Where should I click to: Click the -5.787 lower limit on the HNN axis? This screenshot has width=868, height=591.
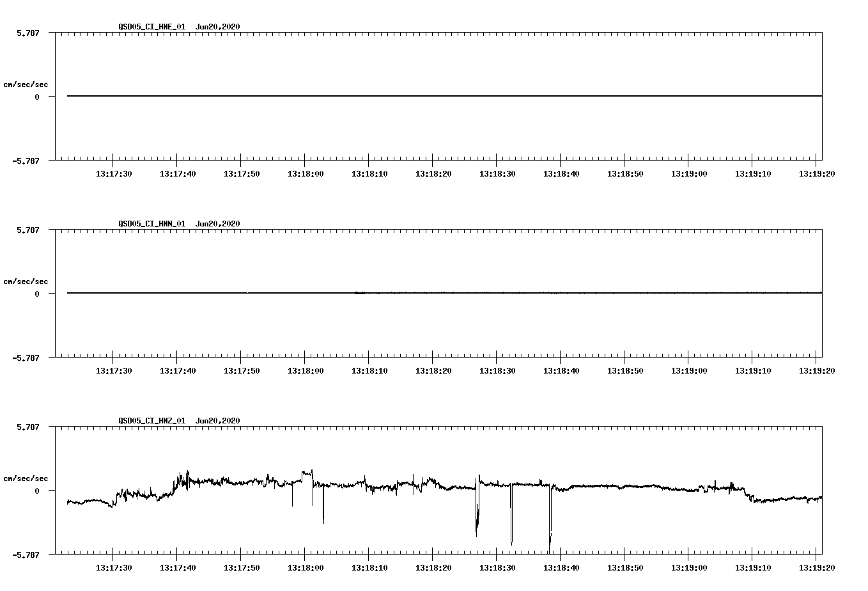pos(26,358)
